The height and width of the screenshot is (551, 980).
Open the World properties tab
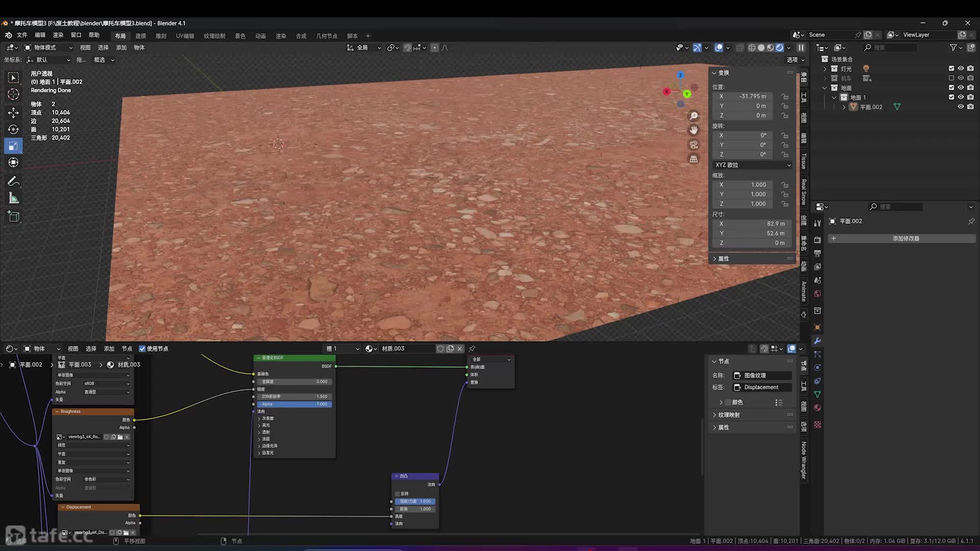pyautogui.click(x=817, y=294)
